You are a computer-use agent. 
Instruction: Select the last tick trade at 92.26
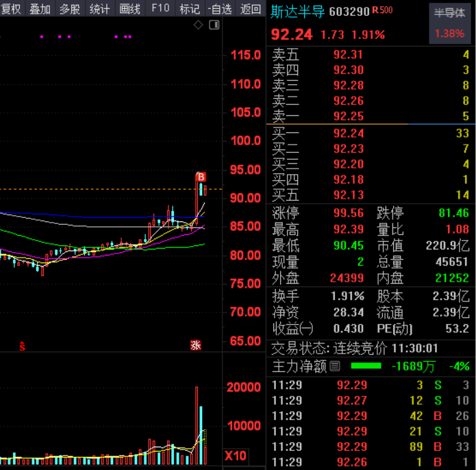click(371, 462)
